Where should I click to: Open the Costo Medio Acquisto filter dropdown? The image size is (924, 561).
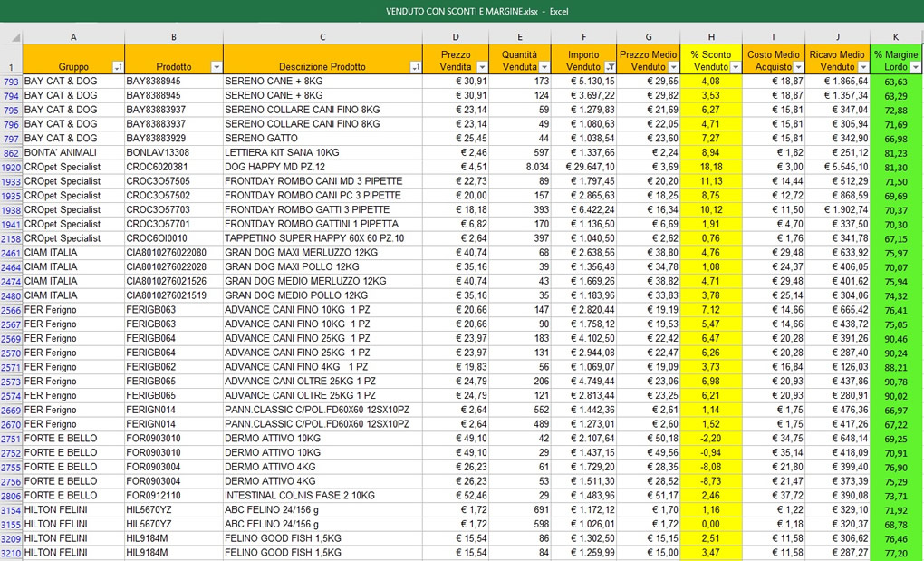(x=798, y=67)
